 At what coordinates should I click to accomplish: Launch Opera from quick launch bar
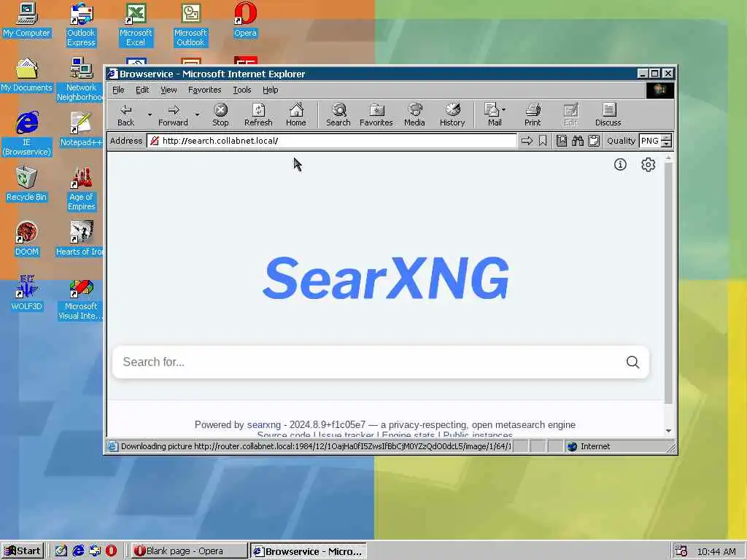pyautogui.click(x=111, y=551)
